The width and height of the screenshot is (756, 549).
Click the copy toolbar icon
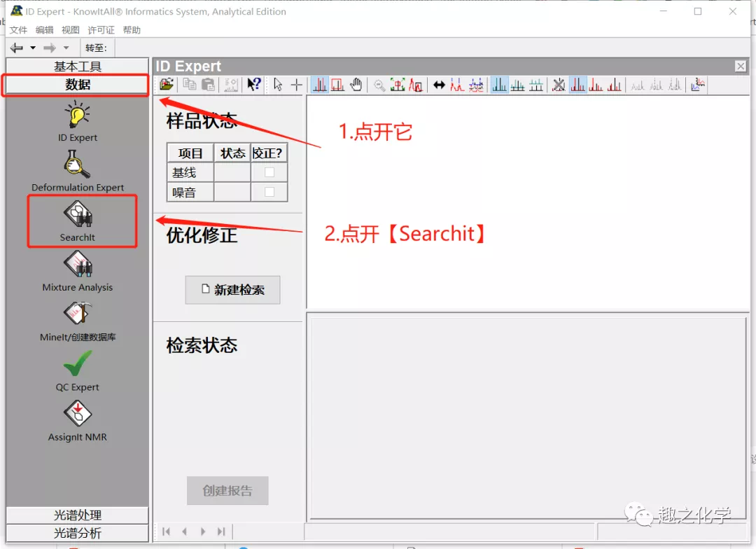tap(190, 85)
